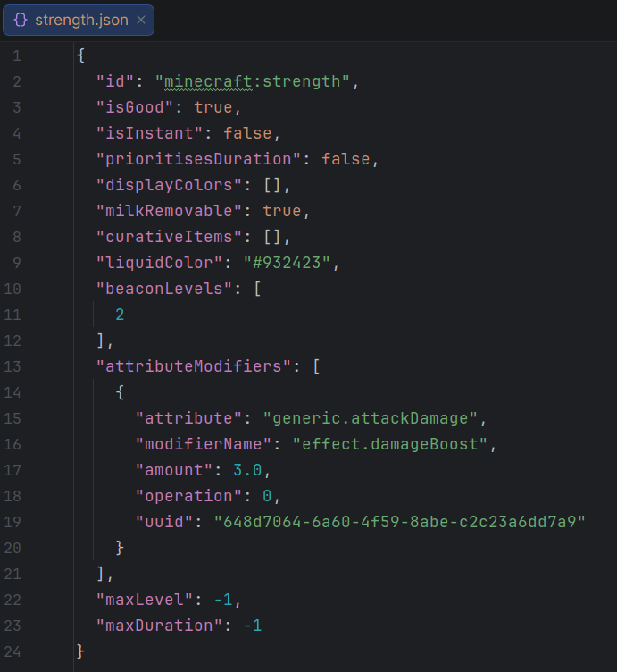Click the "#932423" color string

pos(287,263)
